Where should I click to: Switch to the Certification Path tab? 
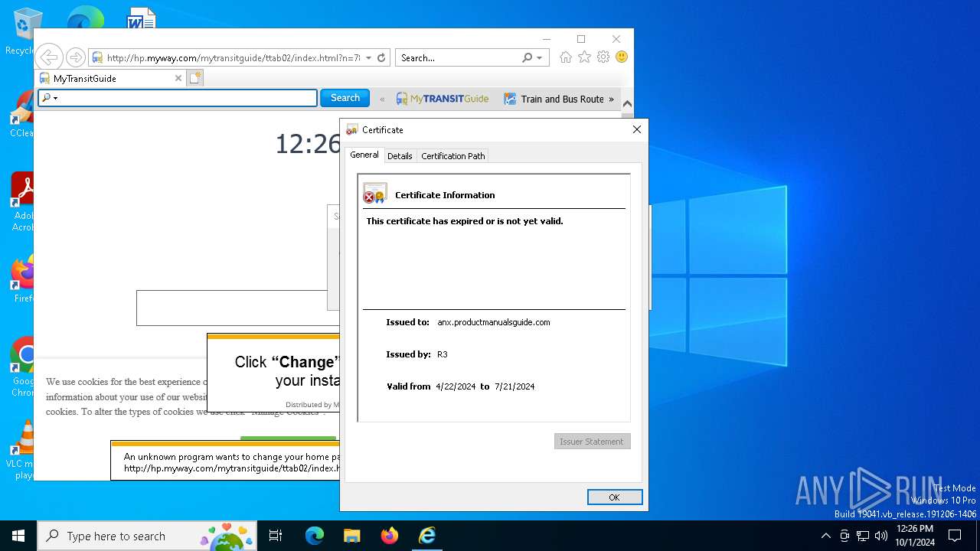(453, 156)
